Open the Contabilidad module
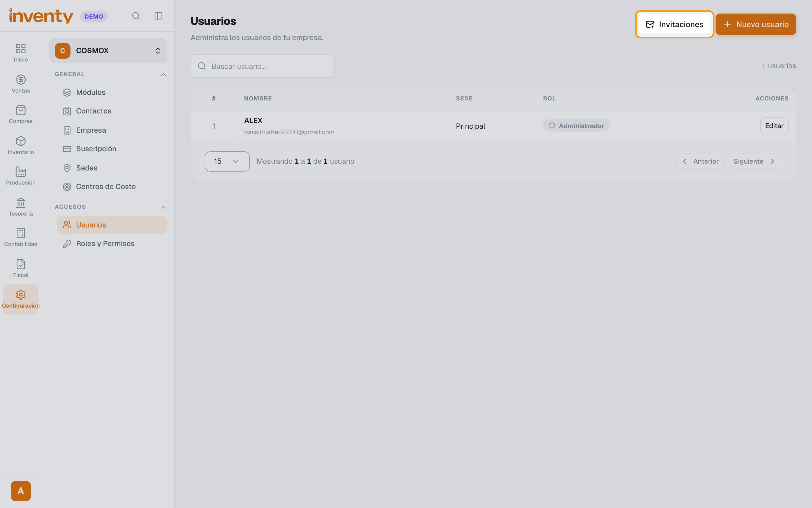Screen dimensions: 812x508 (x=21, y=237)
